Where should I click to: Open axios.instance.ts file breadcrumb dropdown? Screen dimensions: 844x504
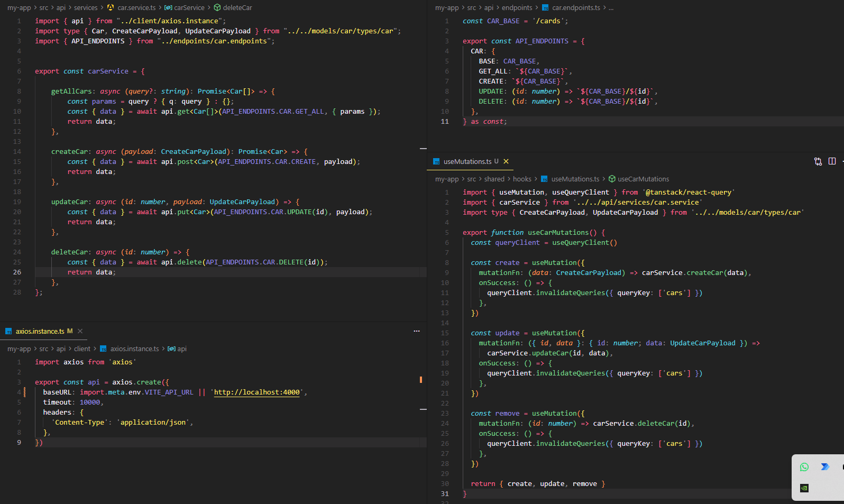[134, 349]
